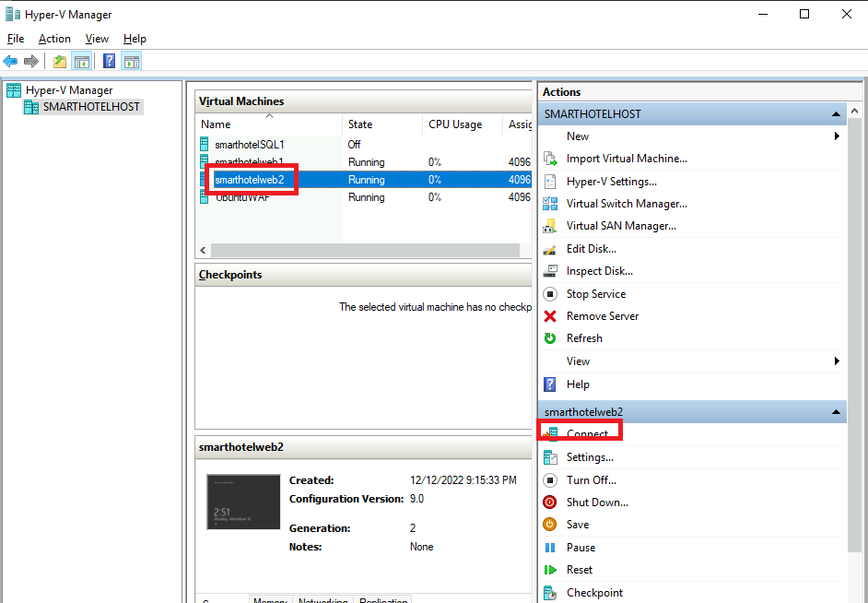Click the Virtual SAN Manager icon
868x603 pixels.
550,226
